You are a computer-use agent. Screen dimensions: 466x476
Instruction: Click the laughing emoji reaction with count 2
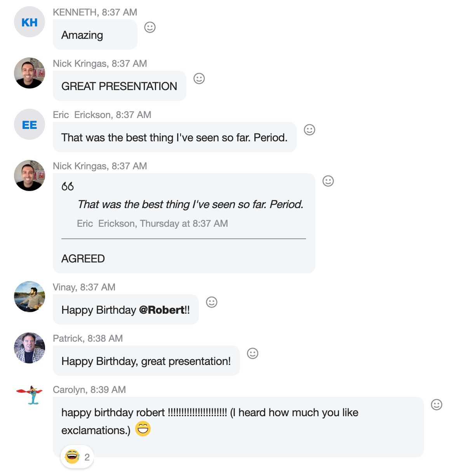point(77,457)
